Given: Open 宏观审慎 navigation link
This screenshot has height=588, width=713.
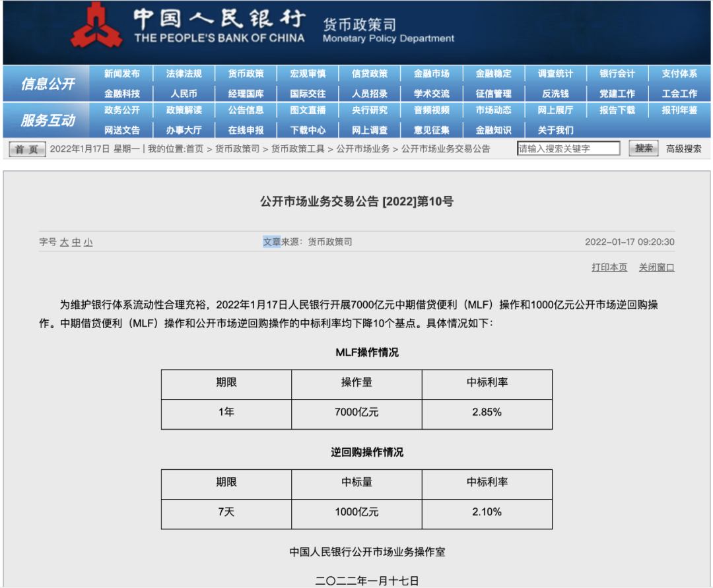Looking at the screenshot, I should pyautogui.click(x=308, y=74).
